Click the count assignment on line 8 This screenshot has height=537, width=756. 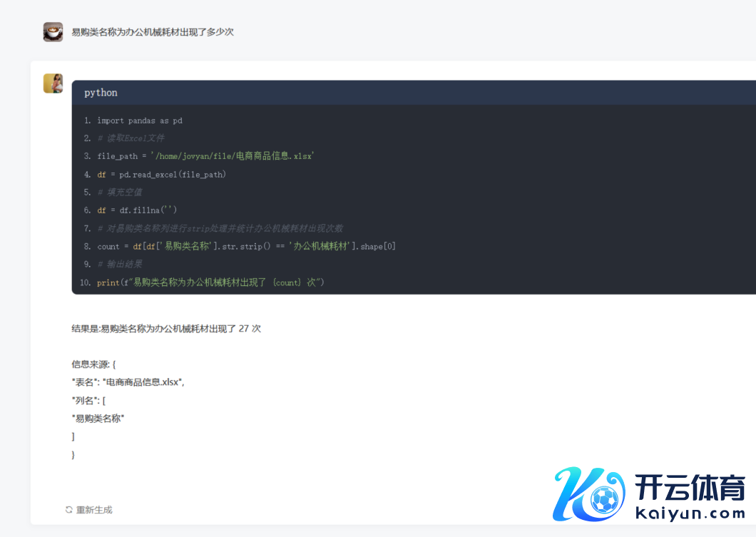pos(246,246)
